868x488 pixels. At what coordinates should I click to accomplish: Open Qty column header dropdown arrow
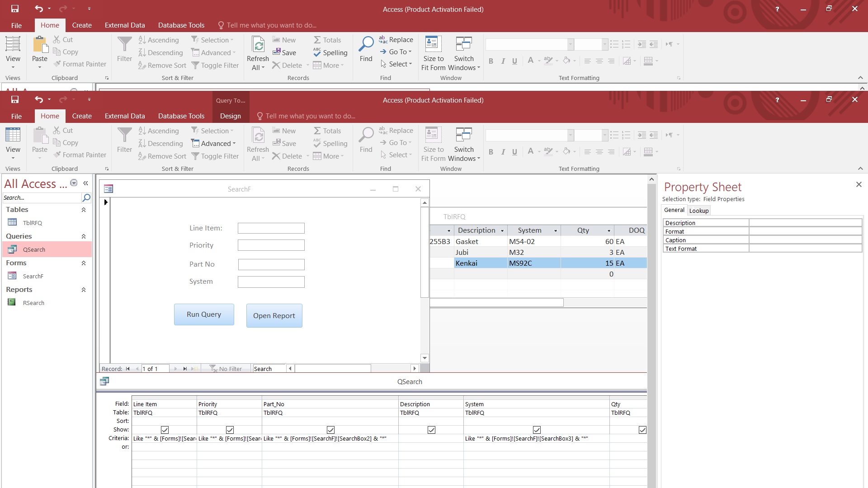pos(609,231)
